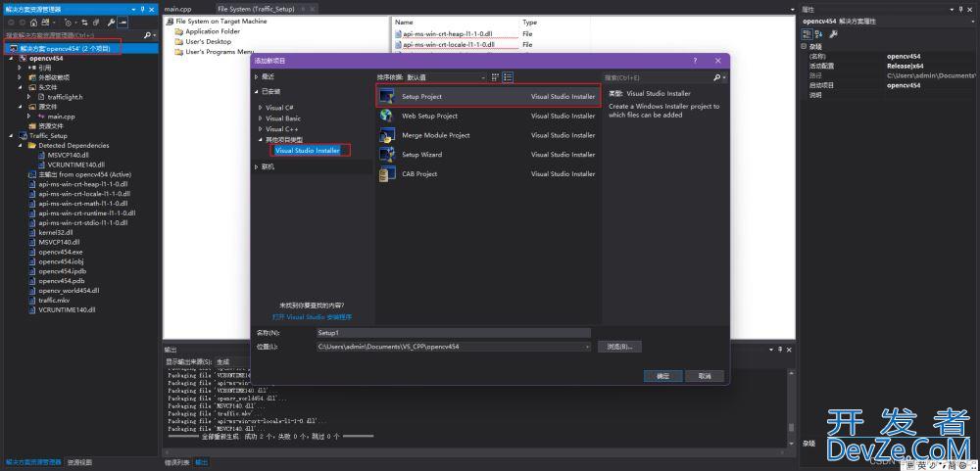The image size is (980, 471).
Task: Select Setup Wizard template icon
Action: (387, 155)
